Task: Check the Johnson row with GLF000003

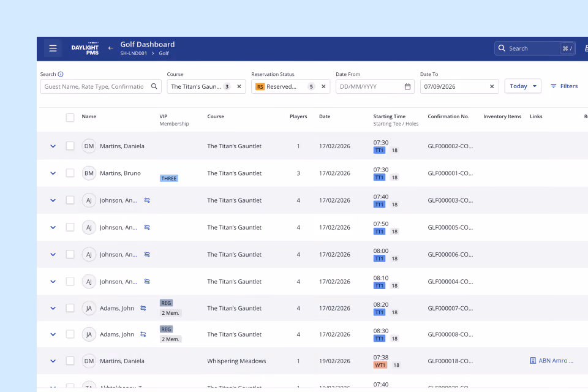Action: coord(70,200)
